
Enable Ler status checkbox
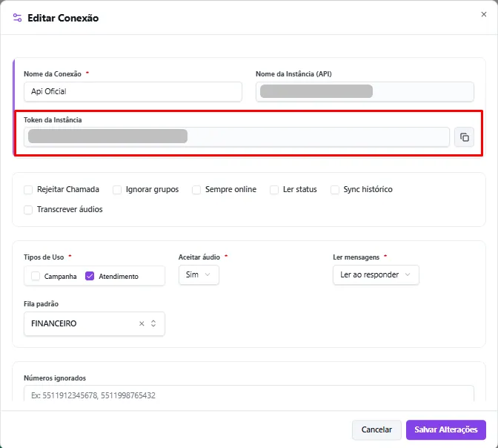pos(274,190)
